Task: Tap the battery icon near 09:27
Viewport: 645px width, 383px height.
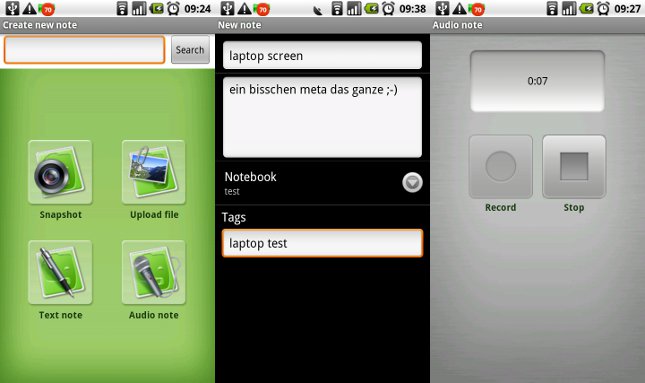Action: pos(587,8)
